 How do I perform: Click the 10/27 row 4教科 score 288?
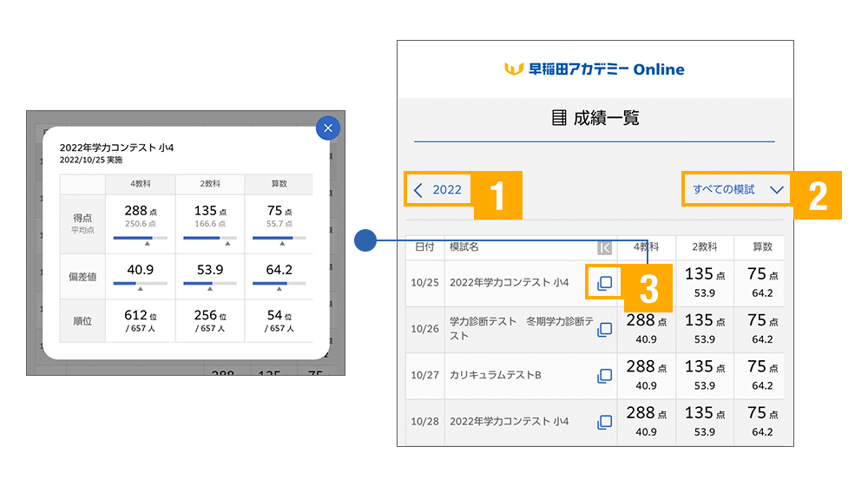[x=646, y=366]
